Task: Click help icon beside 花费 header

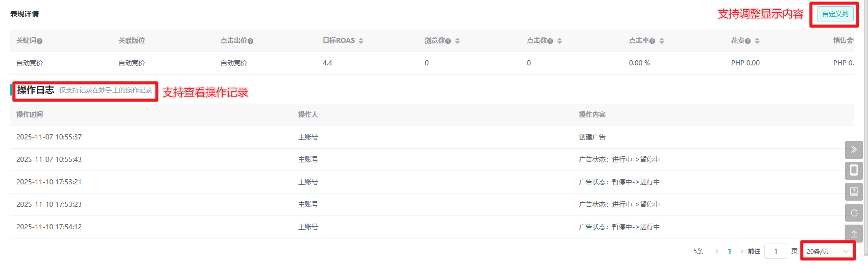Action: (748, 41)
